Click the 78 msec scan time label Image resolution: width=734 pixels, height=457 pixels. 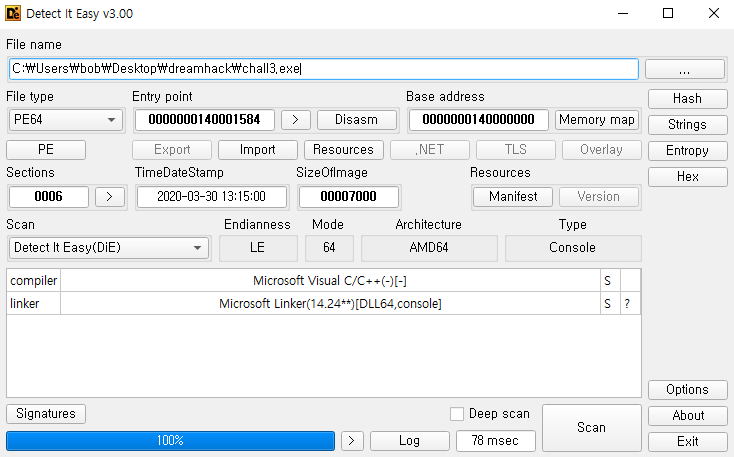pyautogui.click(x=495, y=441)
